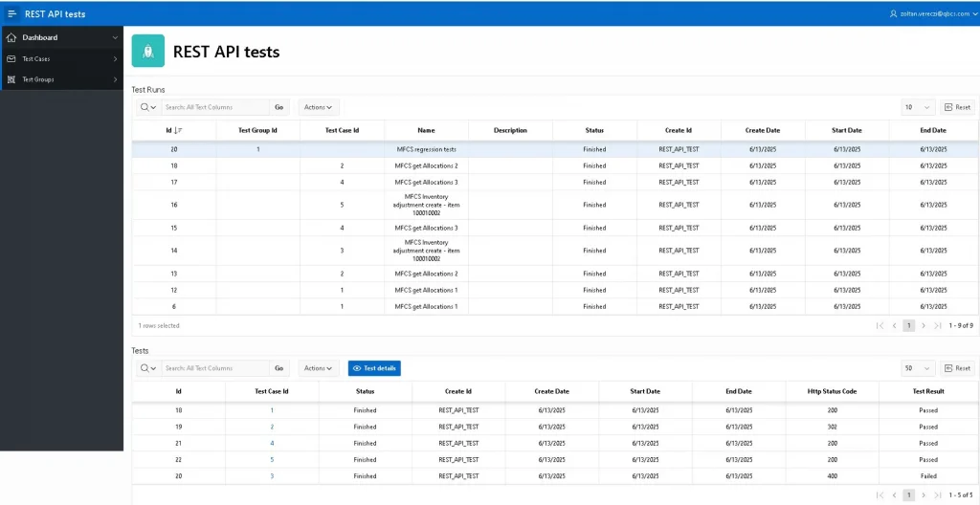The height and width of the screenshot is (505, 980).
Task: Focus the Test Runs search text field
Action: [x=215, y=107]
